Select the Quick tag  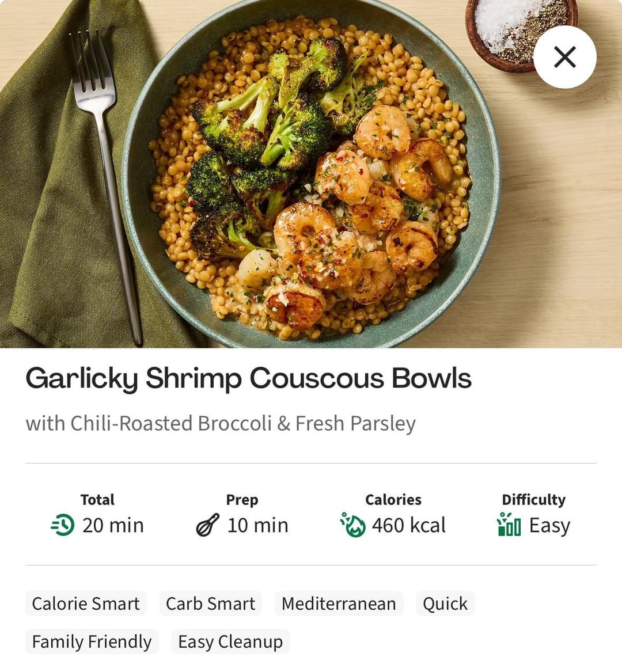point(445,603)
